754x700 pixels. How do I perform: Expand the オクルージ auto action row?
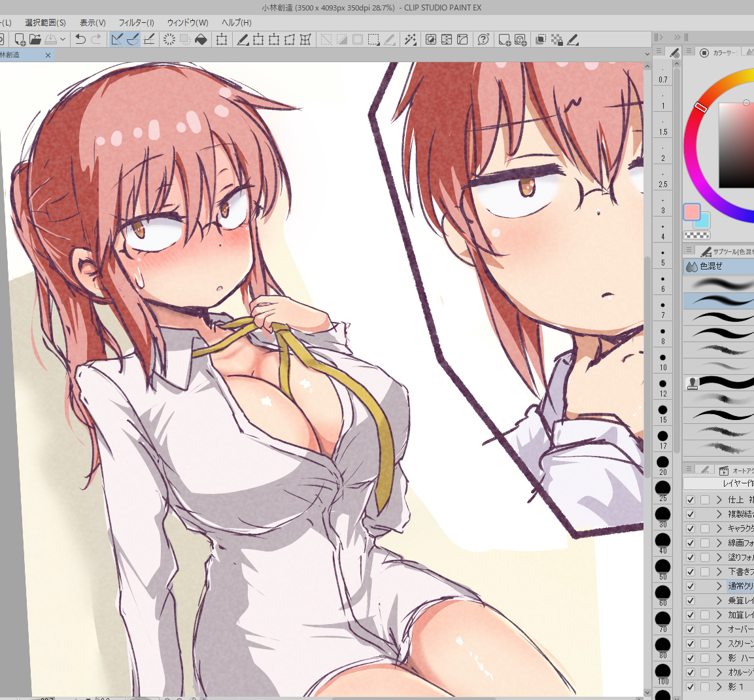719,672
